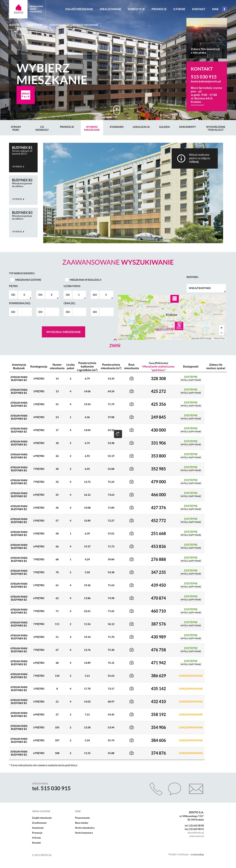Open floor plan camera icon for apartment 108
Image resolution: width=236 pixels, height=868 pixels.
131,753
